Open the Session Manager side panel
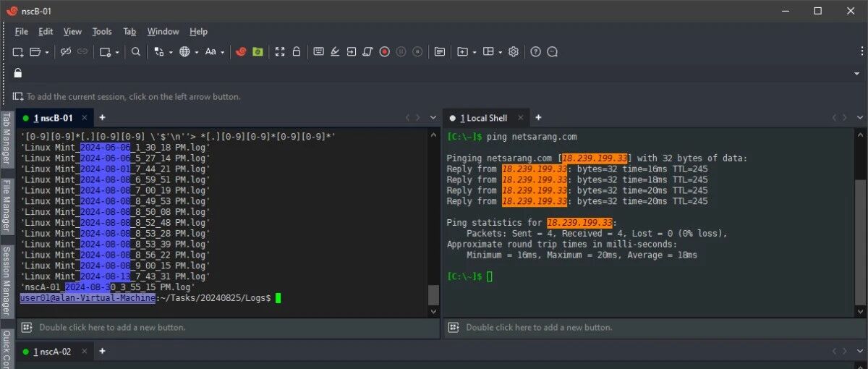The image size is (868, 369). (6, 281)
